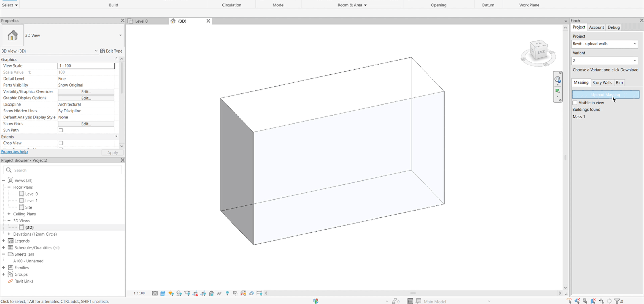Click Lock 3D View house icon
The image size is (644, 304).
point(211,293)
